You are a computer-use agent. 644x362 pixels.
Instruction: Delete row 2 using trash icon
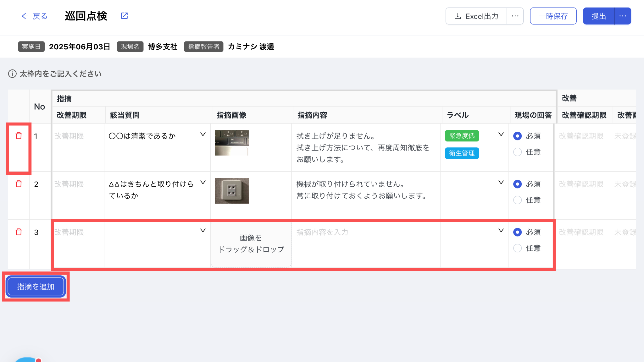19,184
